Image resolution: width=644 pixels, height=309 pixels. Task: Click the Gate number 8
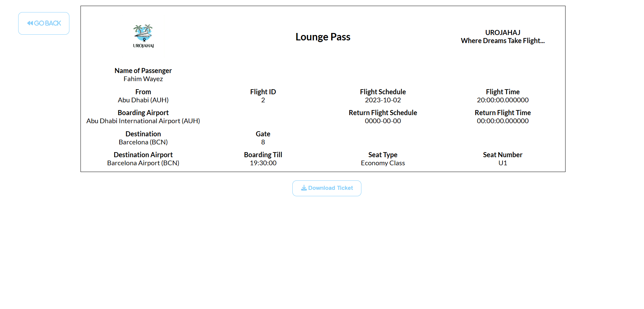pyautogui.click(x=263, y=142)
